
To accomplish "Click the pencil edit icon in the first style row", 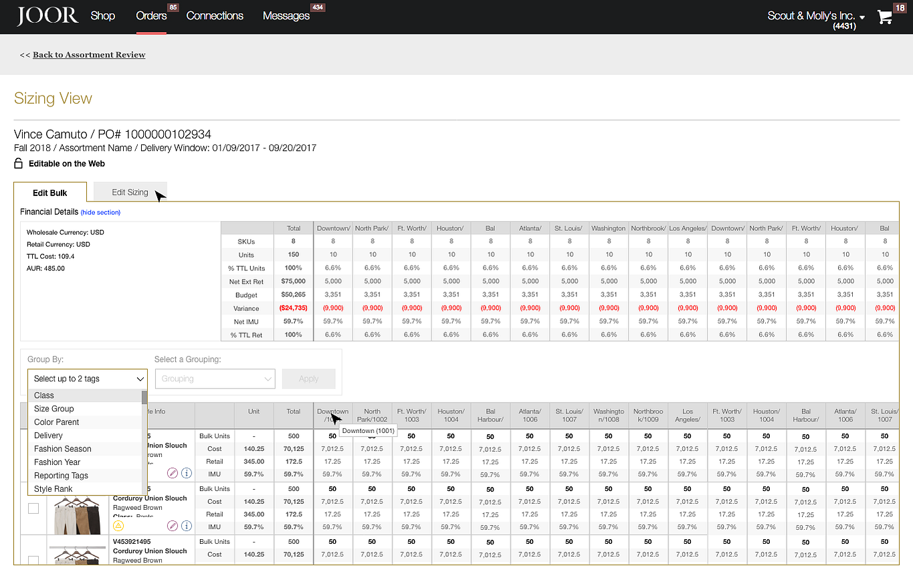I will 173,473.
